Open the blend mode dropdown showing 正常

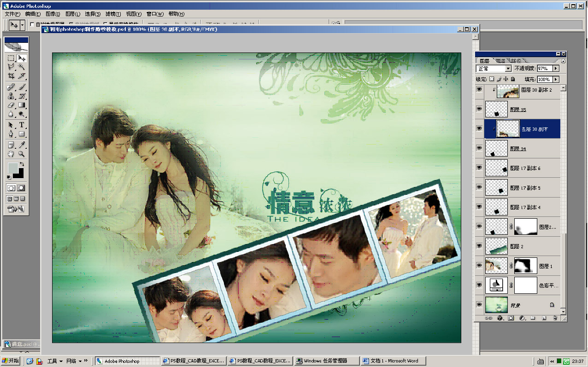(494, 69)
